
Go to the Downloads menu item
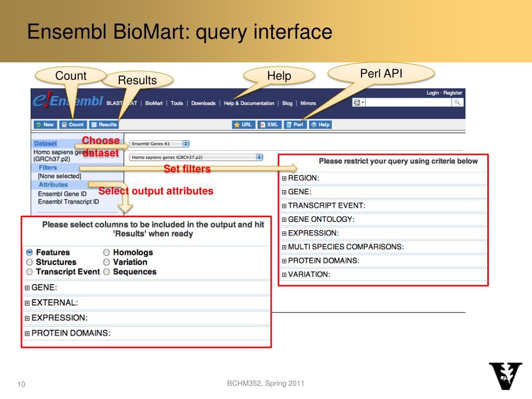(203, 103)
